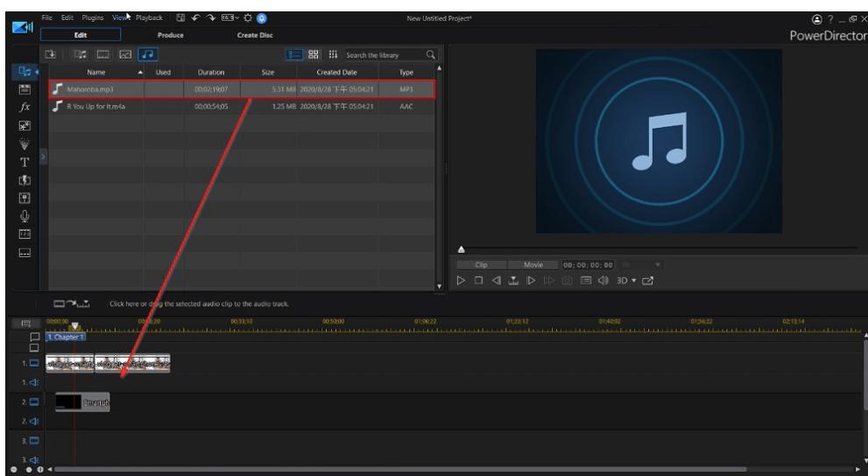Set preview to Movie mode
868x476 pixels.
(533, 265)
